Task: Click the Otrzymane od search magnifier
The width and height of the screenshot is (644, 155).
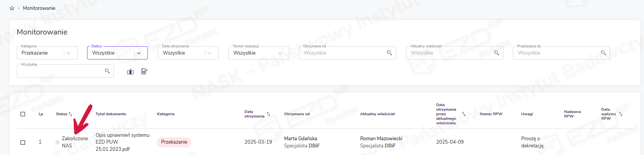Action: 389,53
